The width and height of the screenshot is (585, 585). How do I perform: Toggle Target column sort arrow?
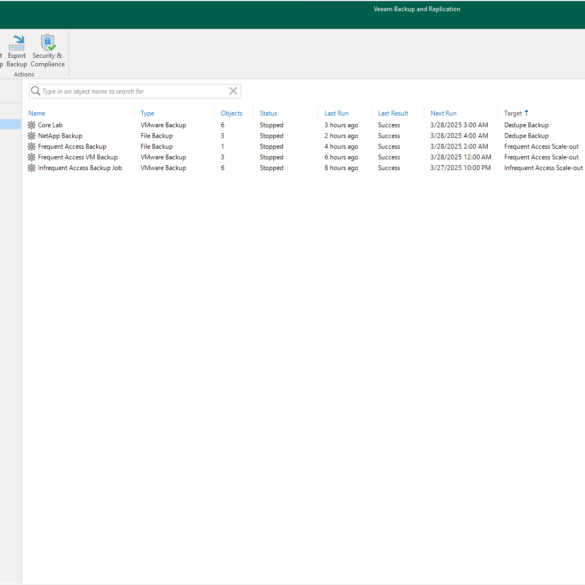(526, 113)
